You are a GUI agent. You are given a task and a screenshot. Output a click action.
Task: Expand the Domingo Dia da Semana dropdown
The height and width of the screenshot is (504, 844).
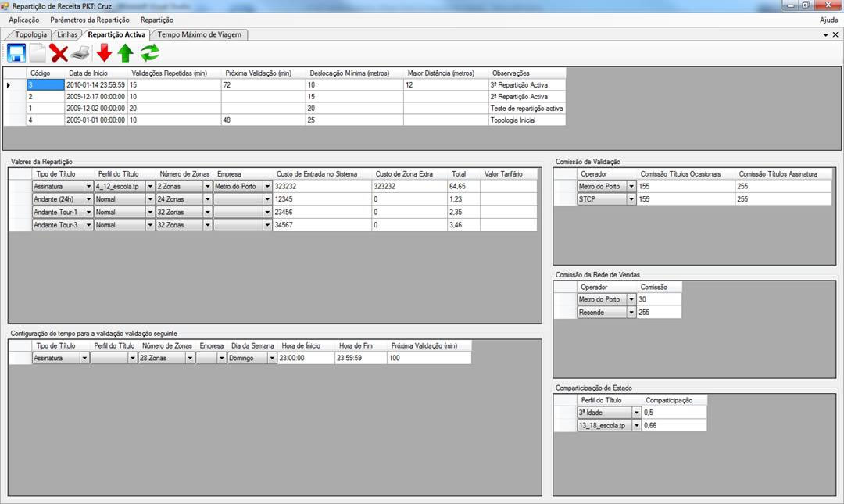click(x=272, y=358)
